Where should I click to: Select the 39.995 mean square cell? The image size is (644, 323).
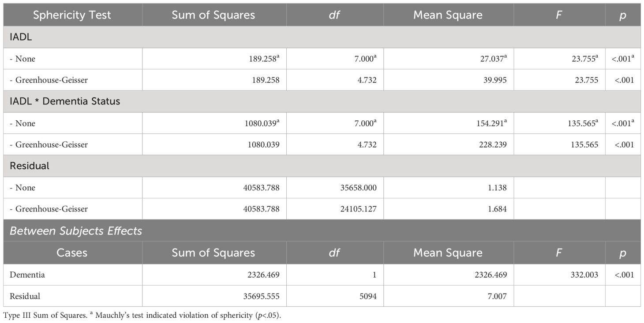point(492,81)
